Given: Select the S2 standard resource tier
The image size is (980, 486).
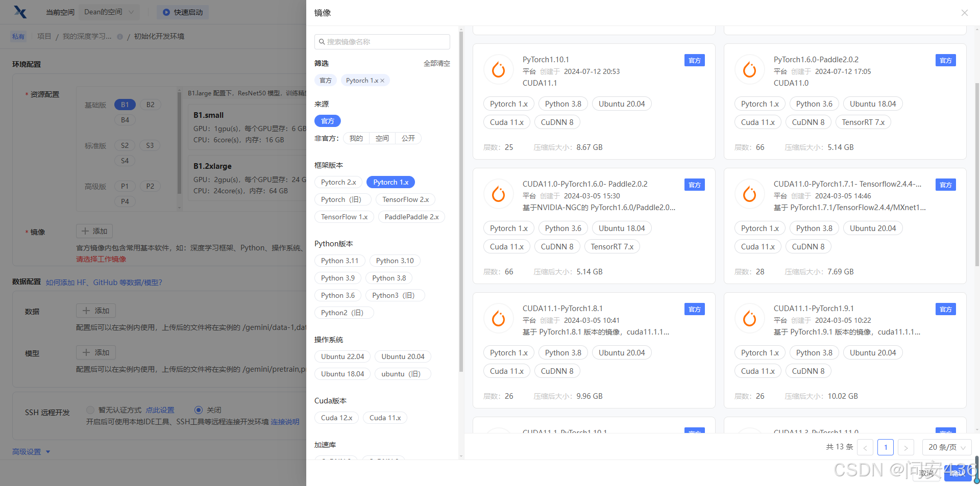Looking at the screenshot, I should [125, 145].
